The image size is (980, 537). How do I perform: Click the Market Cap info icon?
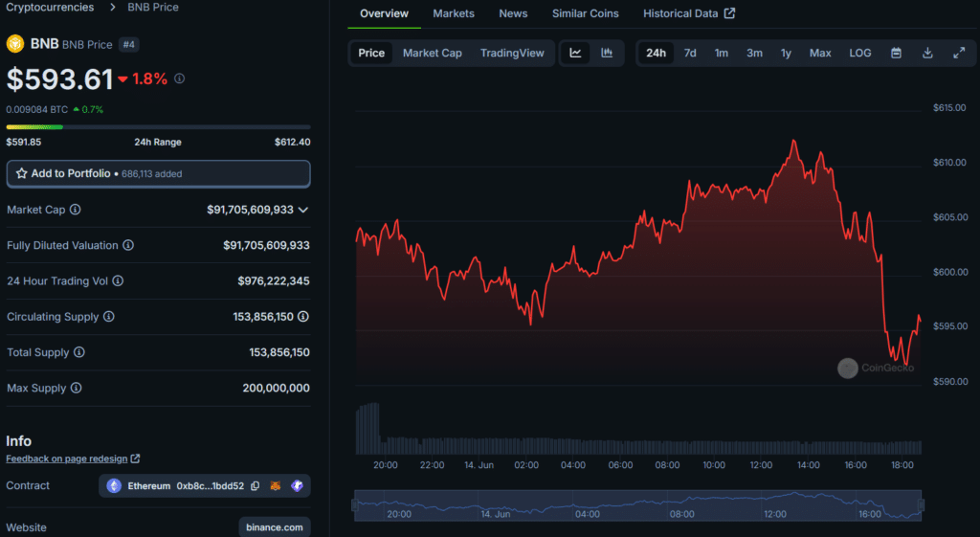click(75, 210)
